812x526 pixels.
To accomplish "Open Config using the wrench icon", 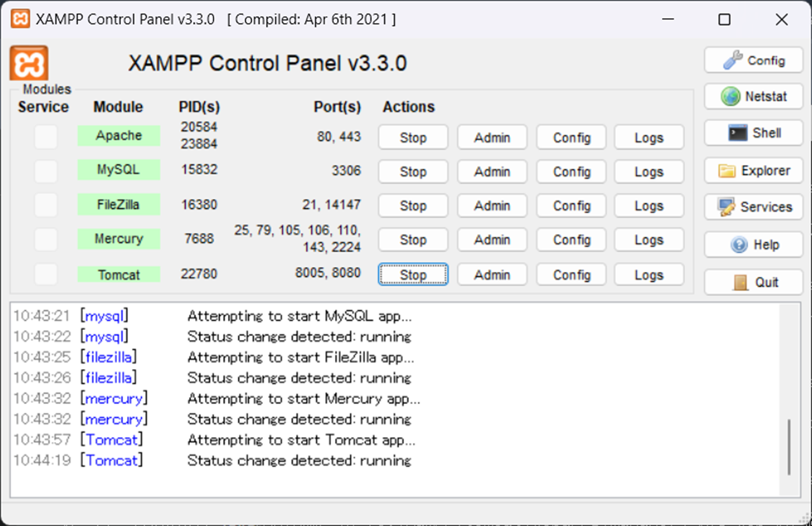I will 752,60.
